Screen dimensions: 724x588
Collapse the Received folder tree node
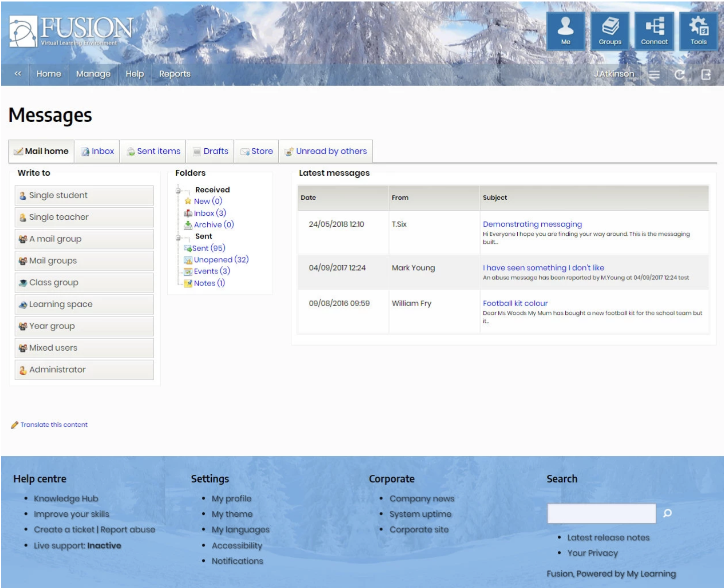click(x=178, y=190)
